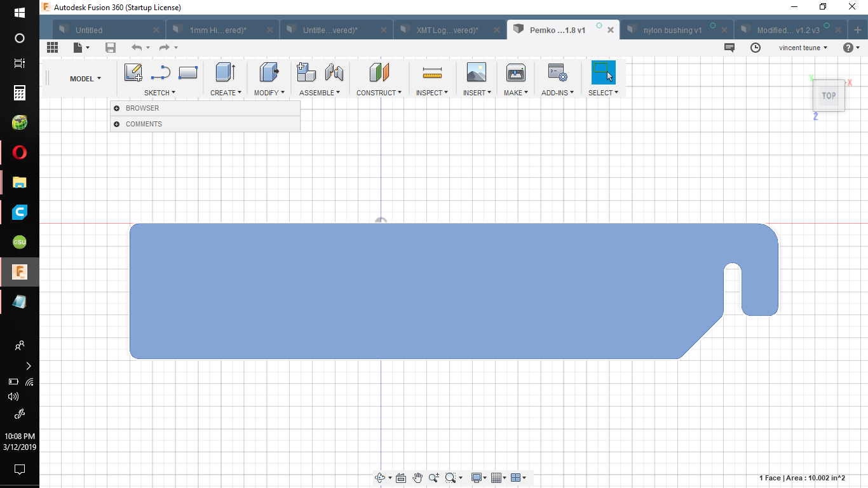
Task: Expand the BROWSER panel
Action: (117, 108)
